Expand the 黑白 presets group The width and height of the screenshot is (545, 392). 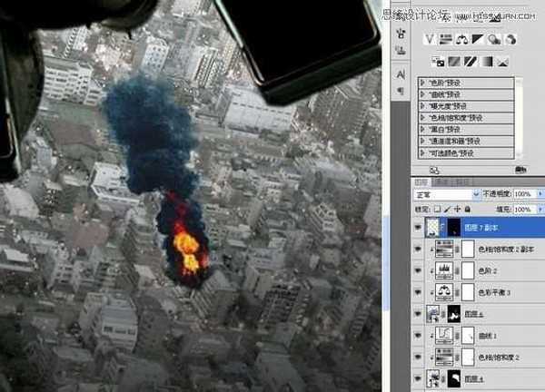click(423, 130)
